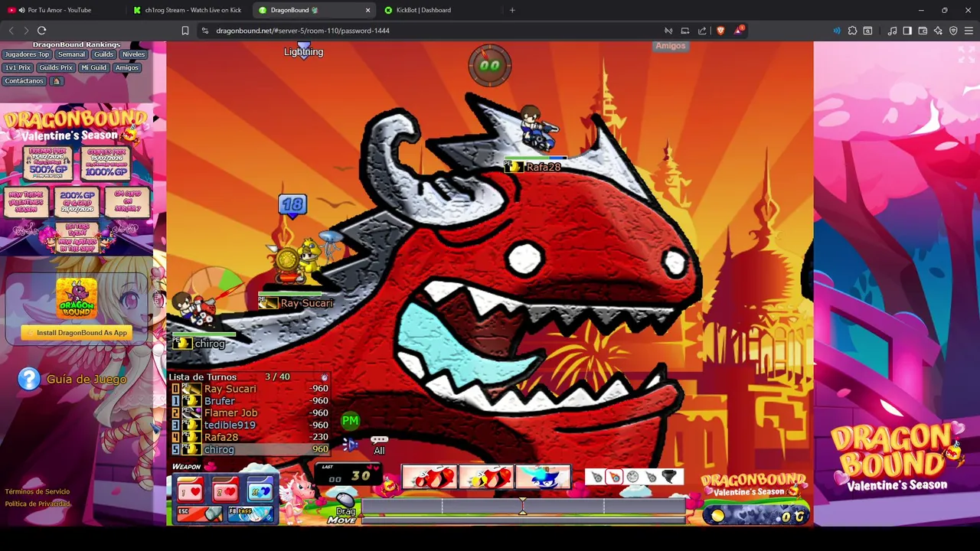Viewport: 980px width, 551px height.
Task: Select weapon shot 2 heart button
Action: pos(225,491)
